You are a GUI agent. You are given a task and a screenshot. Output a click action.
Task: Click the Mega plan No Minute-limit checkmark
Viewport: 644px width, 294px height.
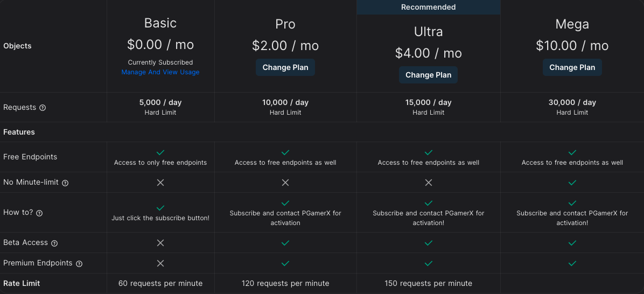[x=572, y=183]
